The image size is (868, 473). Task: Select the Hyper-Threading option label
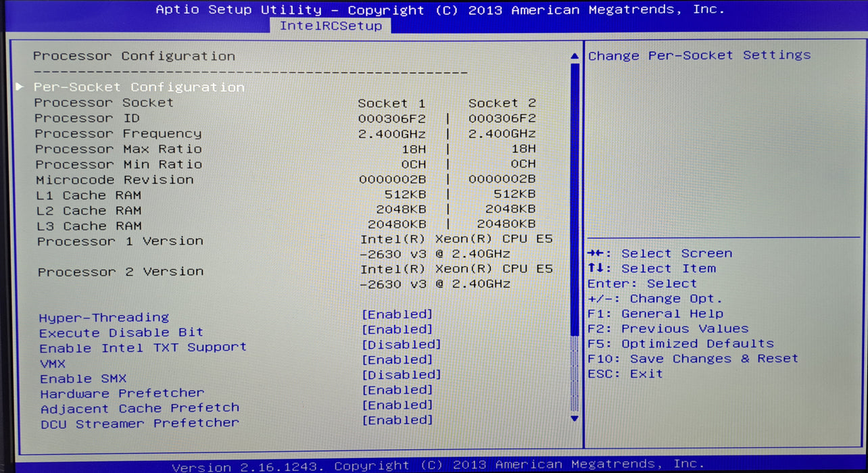104,318
